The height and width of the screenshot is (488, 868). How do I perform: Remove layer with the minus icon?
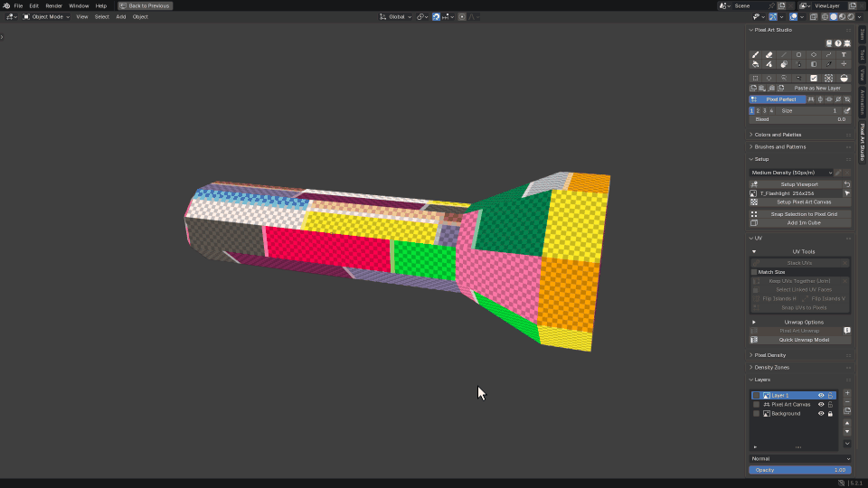click(x=847, y=402)
